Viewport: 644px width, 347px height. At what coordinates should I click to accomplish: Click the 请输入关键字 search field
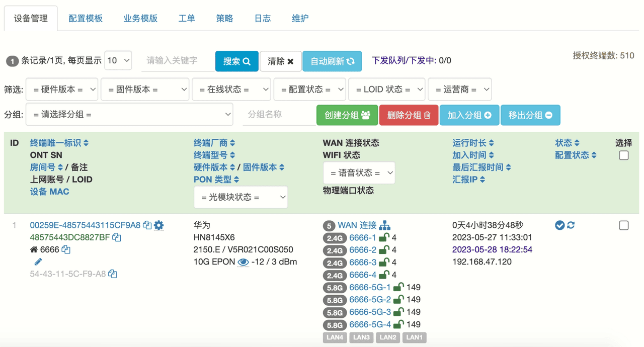pyautogui.click(x=176, y=61)
